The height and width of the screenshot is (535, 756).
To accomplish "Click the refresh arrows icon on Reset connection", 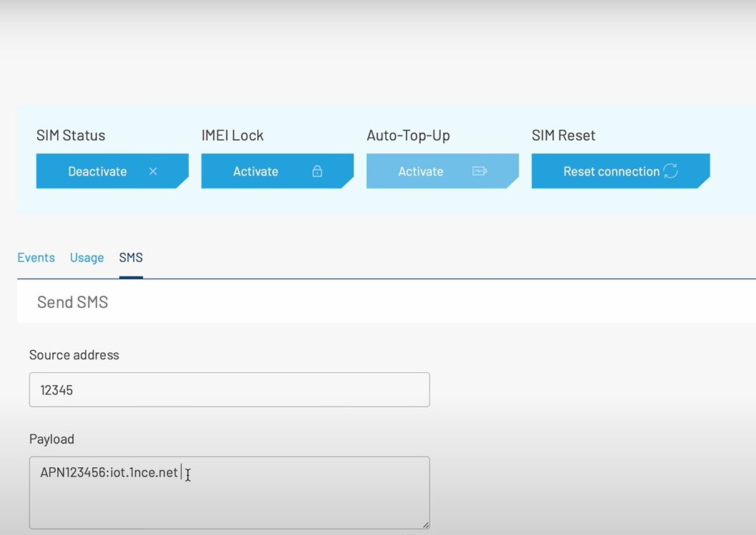I will (x=671, y=171).
